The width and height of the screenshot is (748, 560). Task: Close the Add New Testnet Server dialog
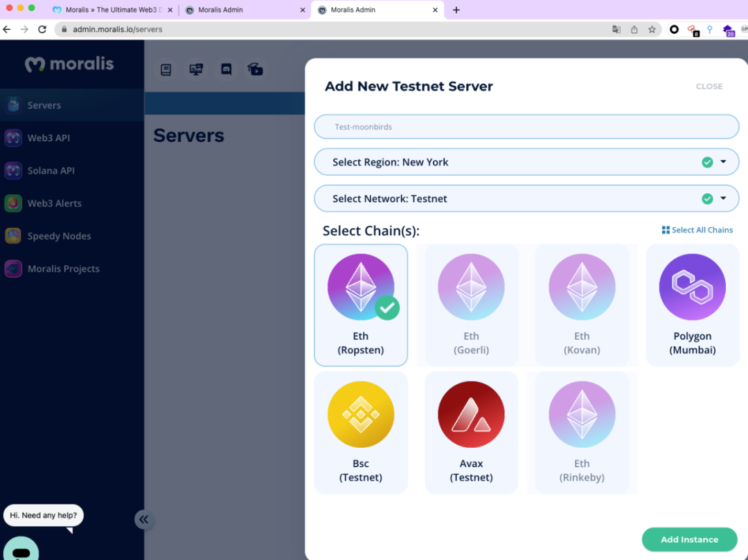(x=709, y=87)
